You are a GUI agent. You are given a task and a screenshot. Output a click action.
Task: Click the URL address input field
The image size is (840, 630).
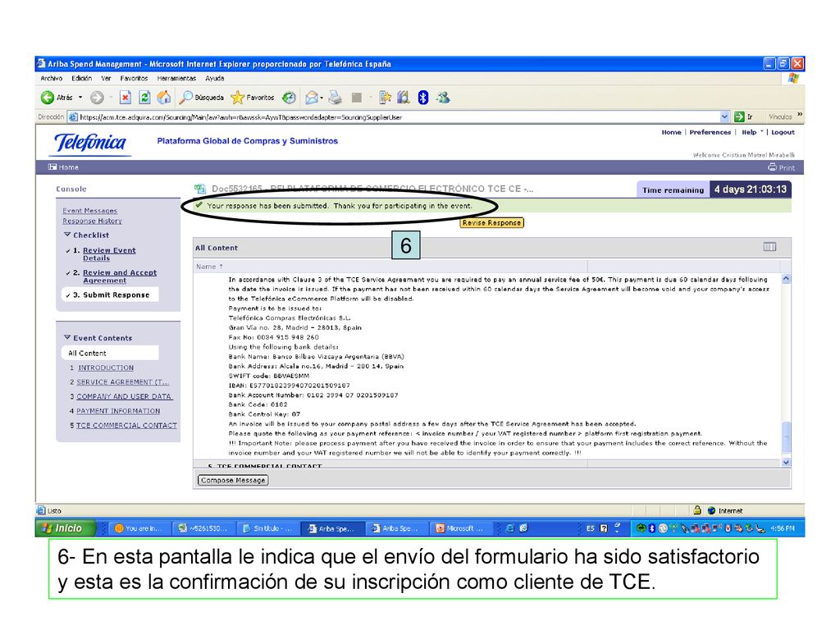[399, 116]
